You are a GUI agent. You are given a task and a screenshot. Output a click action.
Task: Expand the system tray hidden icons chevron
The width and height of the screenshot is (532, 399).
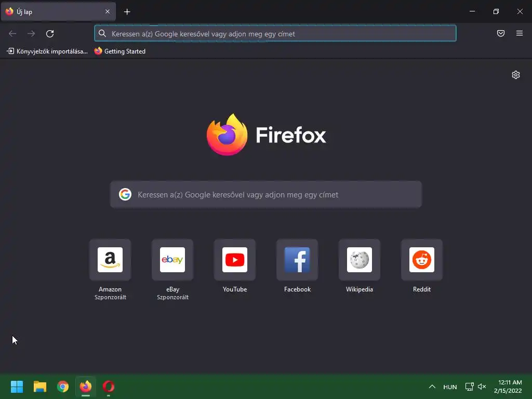432,387
